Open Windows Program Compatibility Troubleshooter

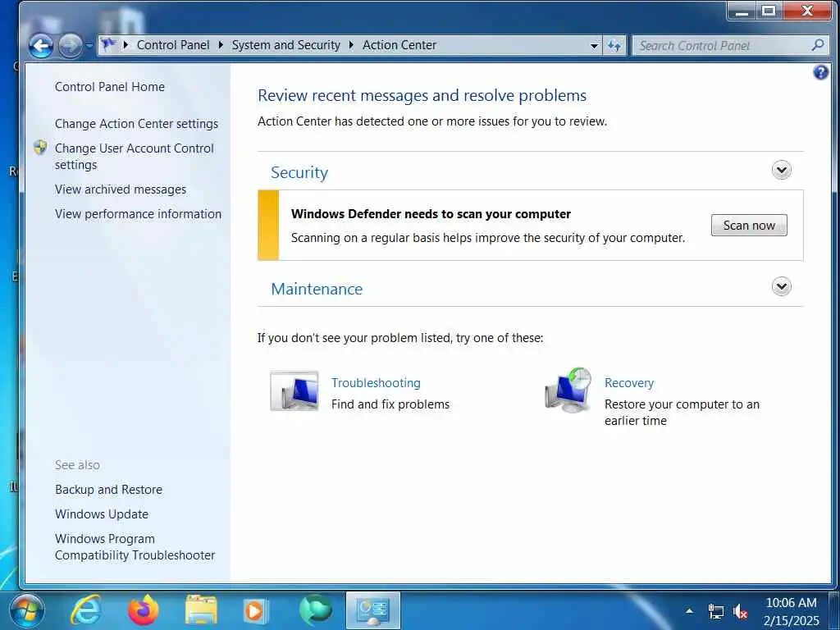135,547
